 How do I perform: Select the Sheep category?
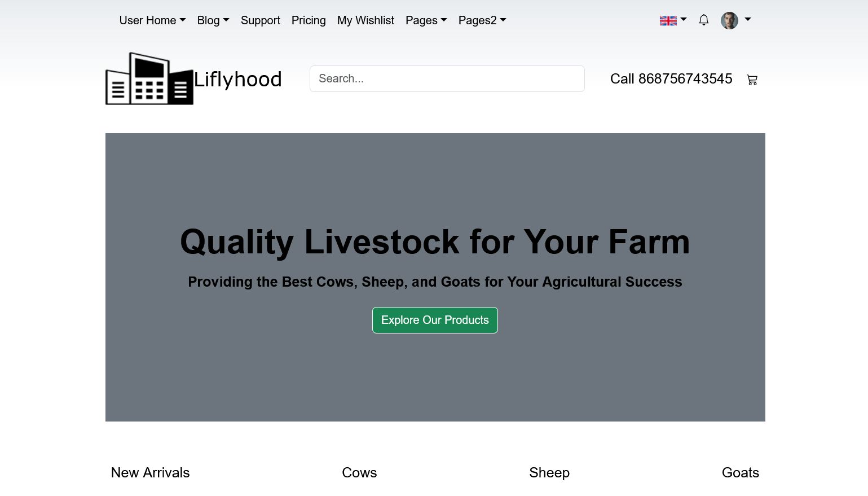pyautogui.click(x=549, y=472)
